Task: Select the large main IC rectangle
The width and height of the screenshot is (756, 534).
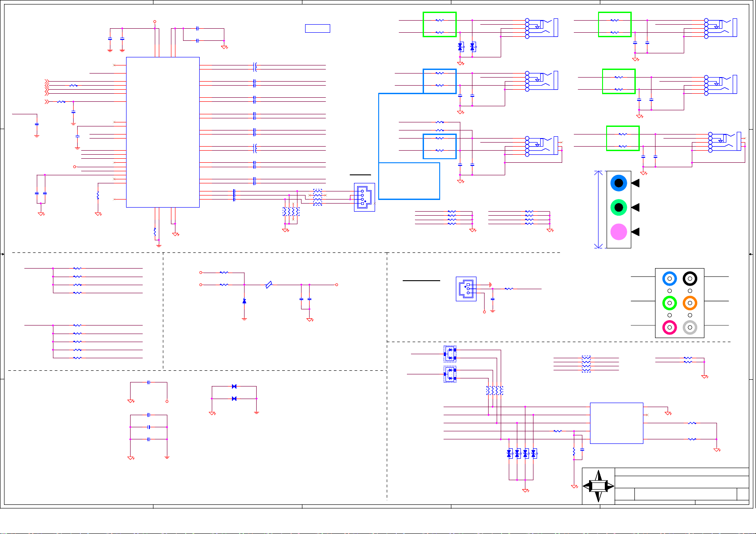Action: [x=163, y=132]
